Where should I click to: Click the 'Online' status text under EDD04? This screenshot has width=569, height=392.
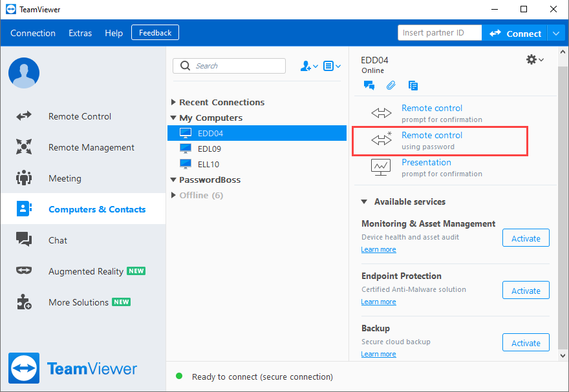click(x=372, y=70)
